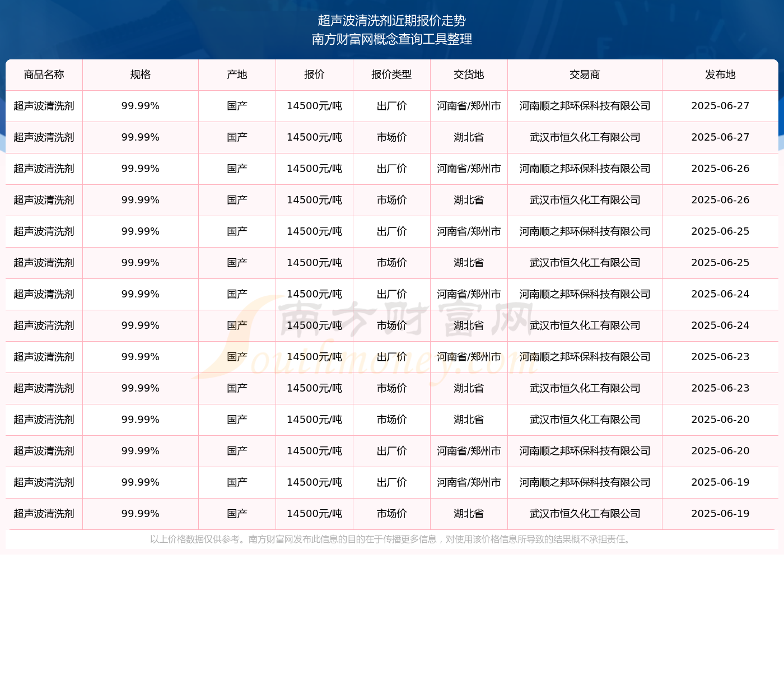Click the title 超声波清洗剂近期报价走势
Screen dimensions: 784x675
coord(392,21)
